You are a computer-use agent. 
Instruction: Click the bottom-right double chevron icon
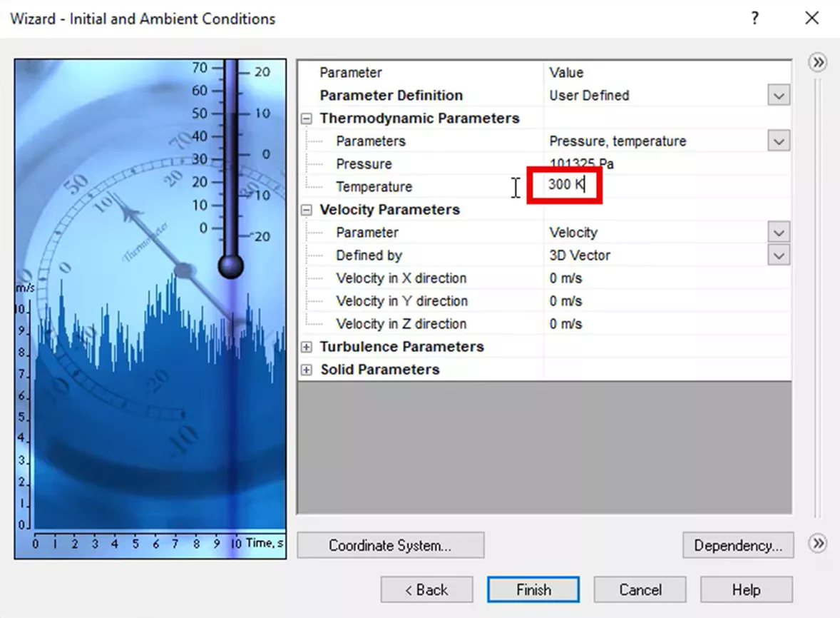817,544
